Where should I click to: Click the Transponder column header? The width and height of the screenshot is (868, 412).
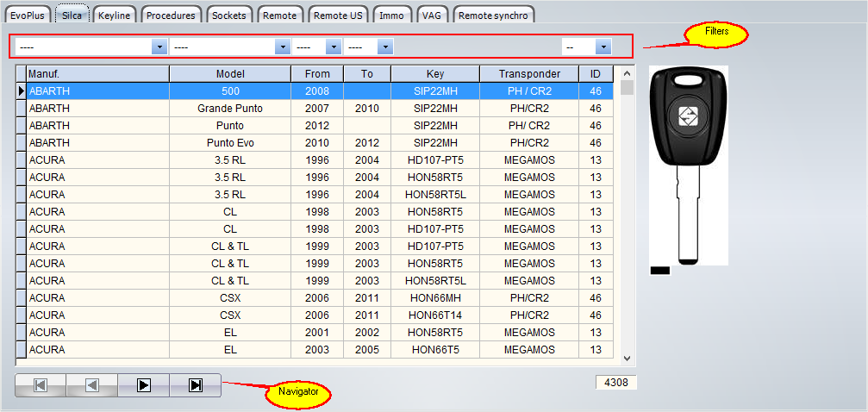[529, 73]
